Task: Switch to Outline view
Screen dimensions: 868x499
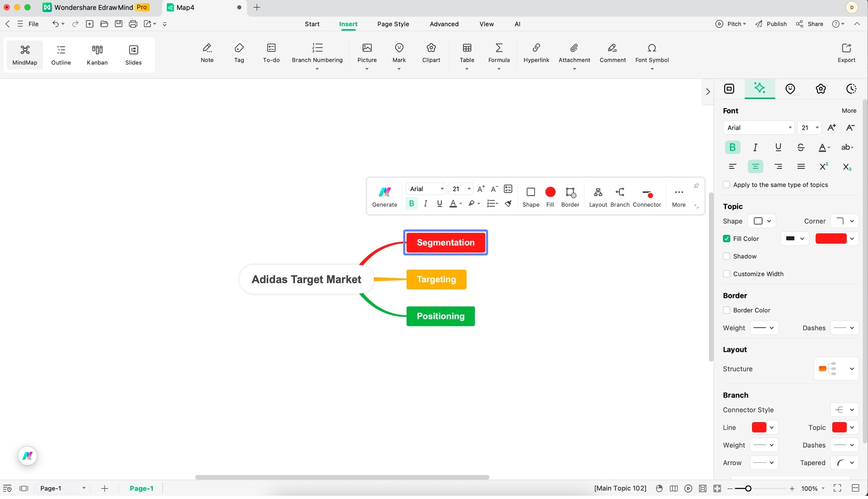Action: coord(61,55)
